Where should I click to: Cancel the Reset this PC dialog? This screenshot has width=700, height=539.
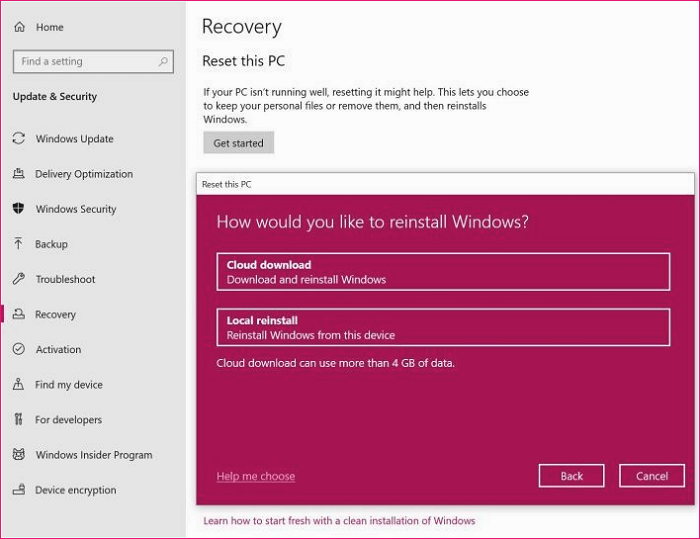tap(652, 476)
